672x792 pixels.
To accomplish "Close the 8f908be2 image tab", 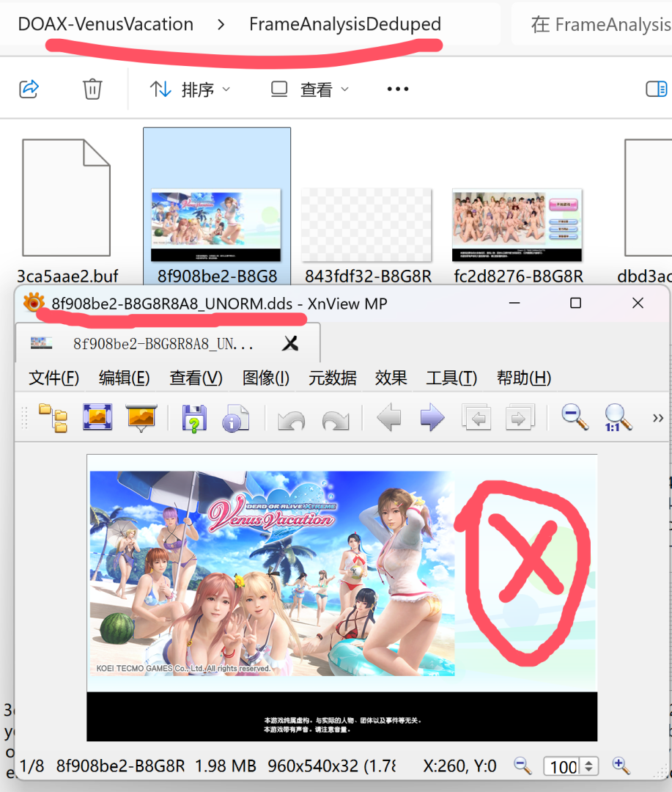I will 290,343.
